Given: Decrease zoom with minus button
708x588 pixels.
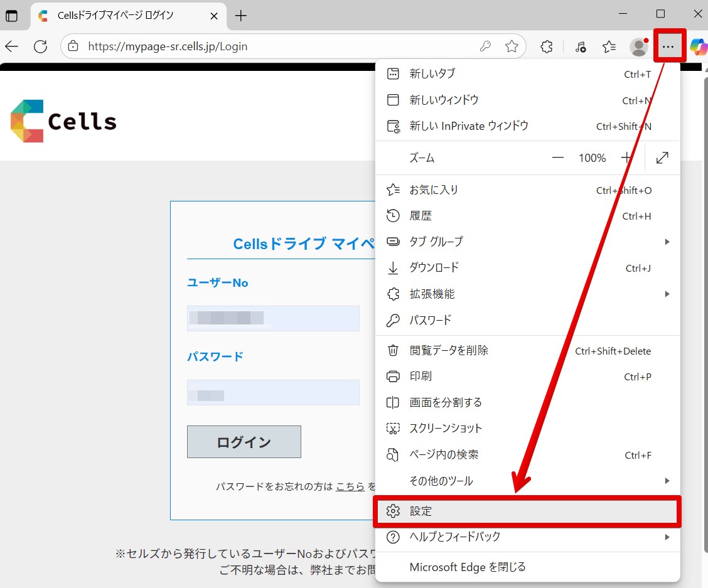Looking at the screenshot, I should 557,158.
